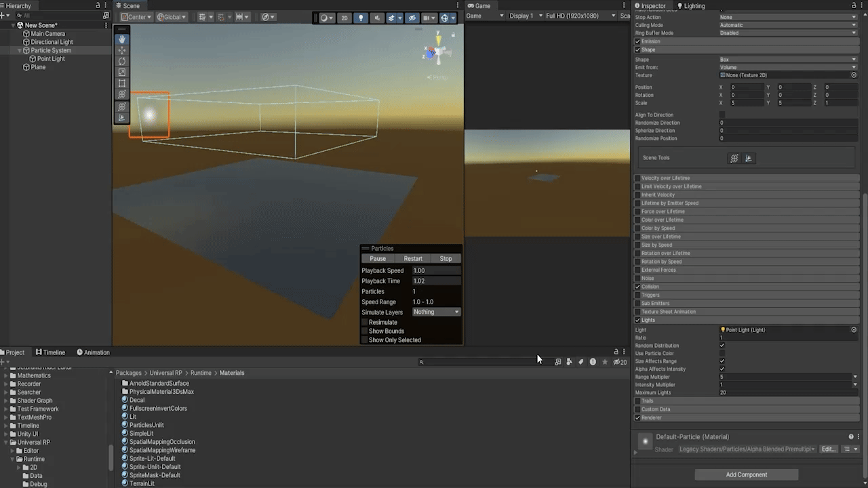Click the search by label tag icon
Viewport: 868px width, 488px height.
pos(580,362)
